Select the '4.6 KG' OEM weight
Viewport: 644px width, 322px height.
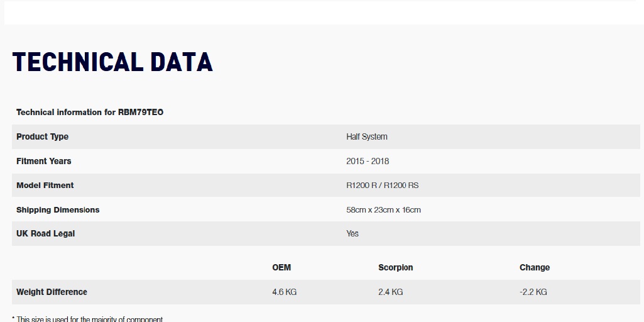pyautogui.click(x=284, y=292)
